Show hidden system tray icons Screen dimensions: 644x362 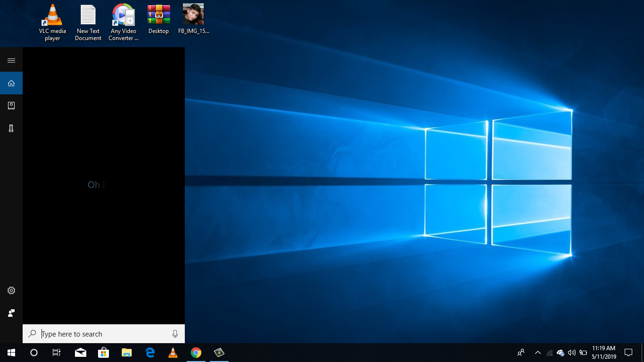pos(538,353)
